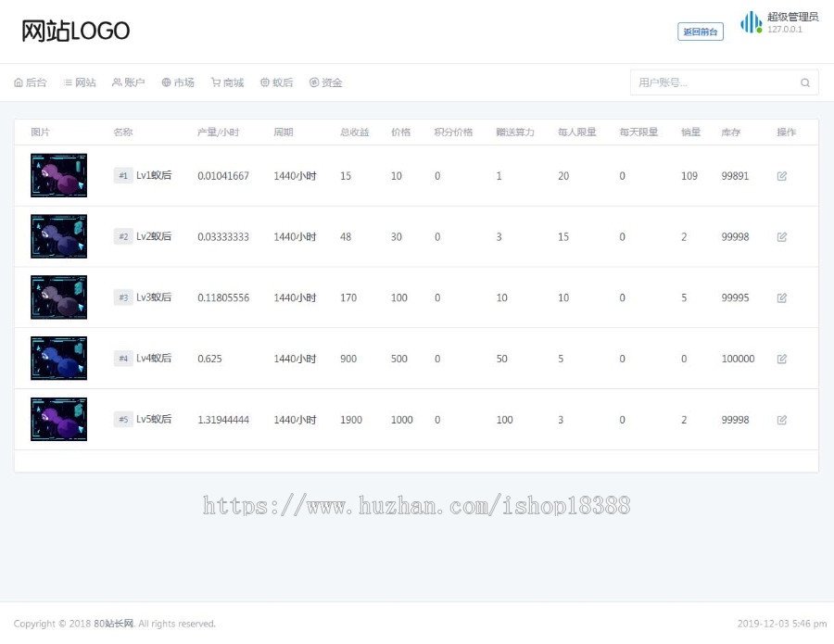834x644 pixels.
Task: Click the huzhan.com watermark link text
Action: (x=417, y=506)
